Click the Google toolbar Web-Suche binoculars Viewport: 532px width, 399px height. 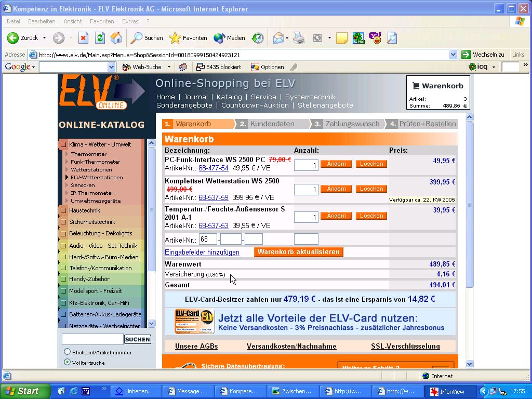(x=142, y=67)
